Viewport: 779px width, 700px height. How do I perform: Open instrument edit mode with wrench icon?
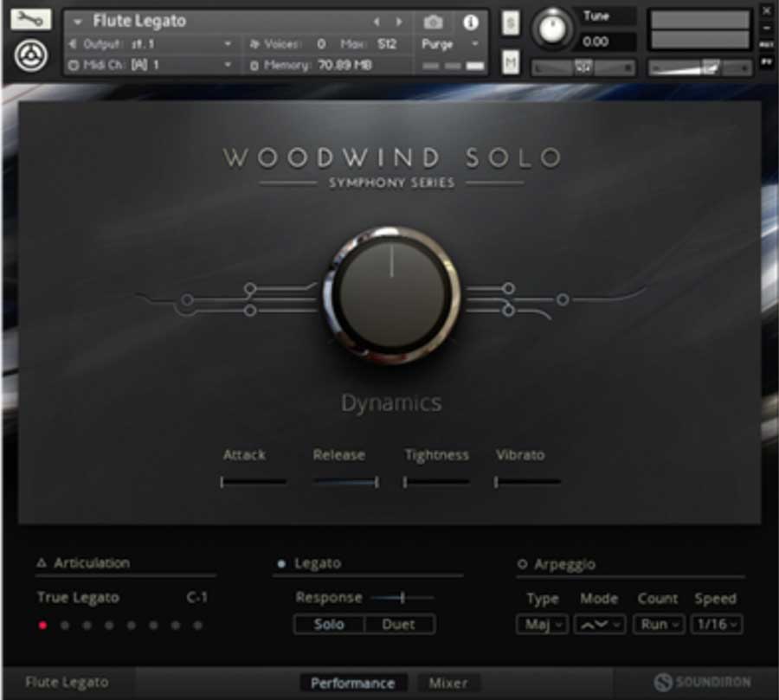point(31,19)
